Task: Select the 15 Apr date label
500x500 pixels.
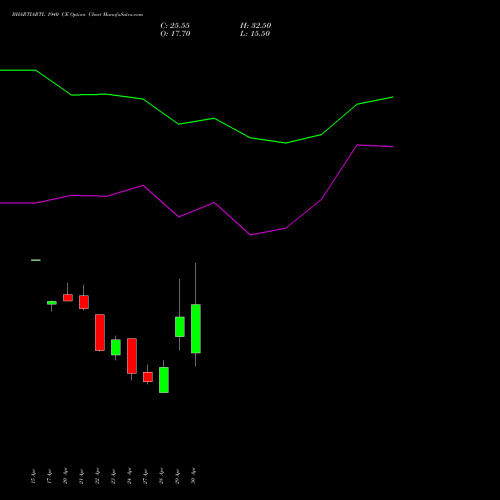Action: pos(33,476)
